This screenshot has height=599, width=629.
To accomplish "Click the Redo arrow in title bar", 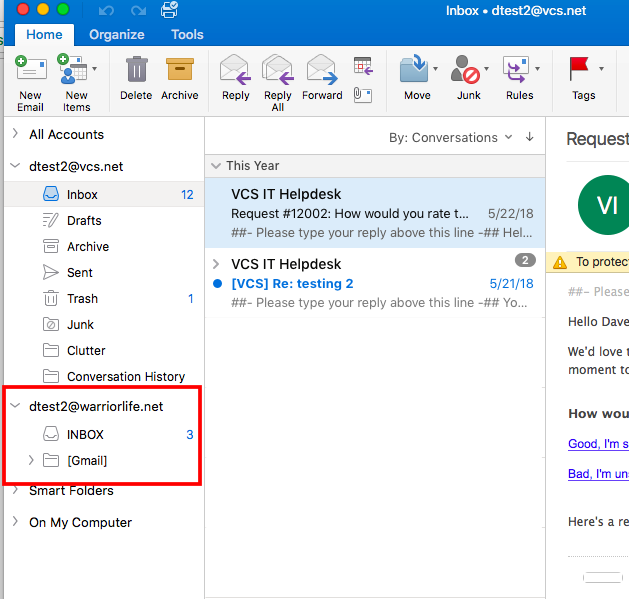I will (138, 10).
